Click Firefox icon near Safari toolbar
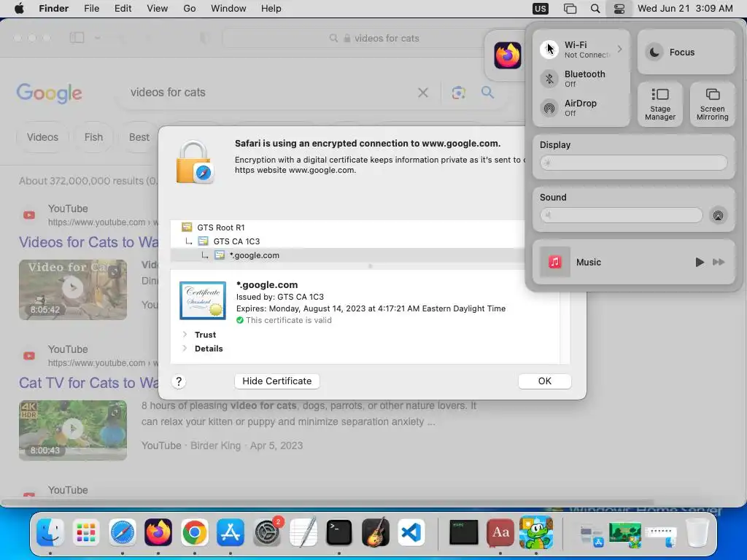 pyautogui.click(x=508, y=55)
